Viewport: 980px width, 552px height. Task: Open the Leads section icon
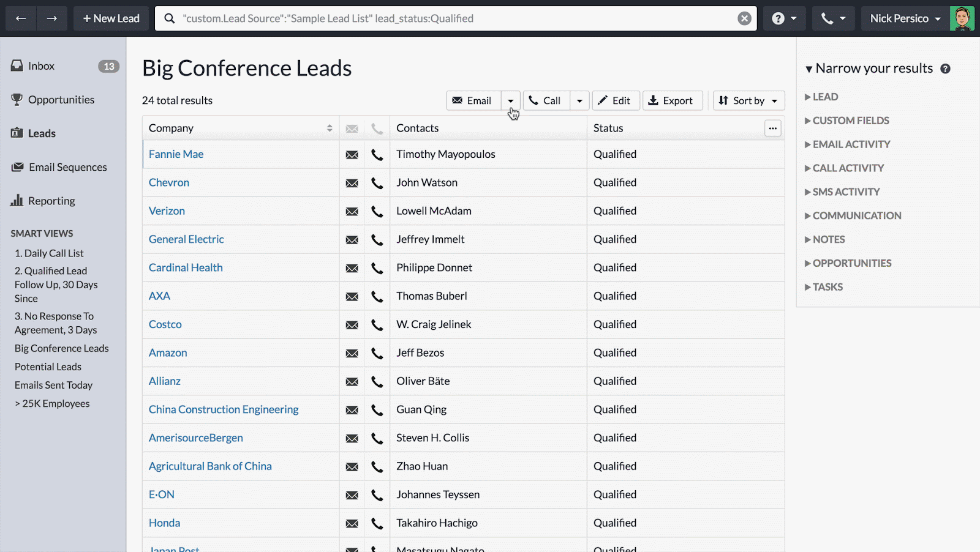point(16,133)
